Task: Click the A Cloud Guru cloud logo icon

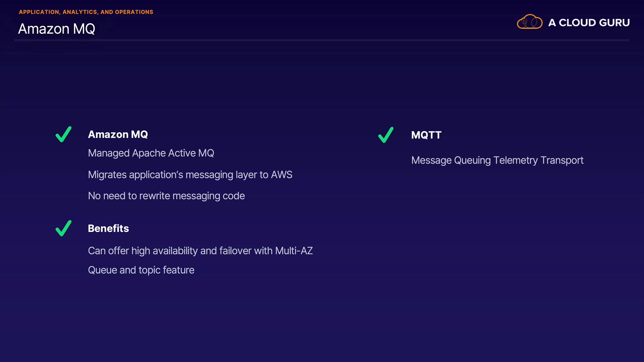Action: click(529, 22)
